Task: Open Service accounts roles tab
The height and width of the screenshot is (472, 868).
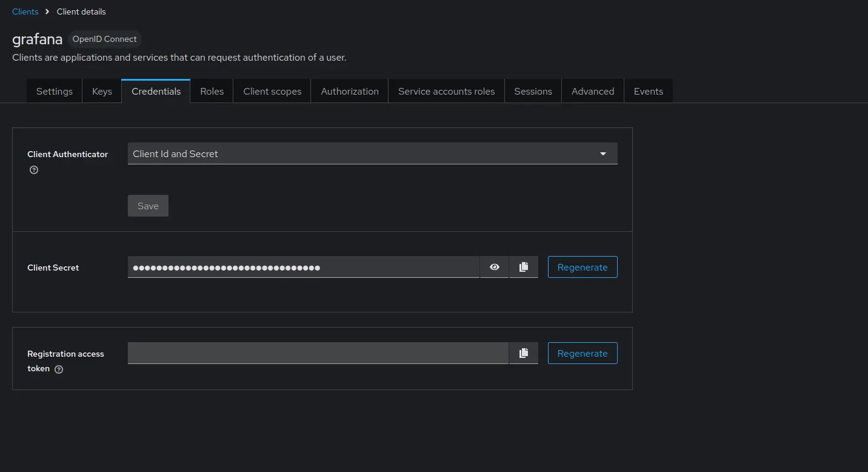Action: tap(446, 92)
